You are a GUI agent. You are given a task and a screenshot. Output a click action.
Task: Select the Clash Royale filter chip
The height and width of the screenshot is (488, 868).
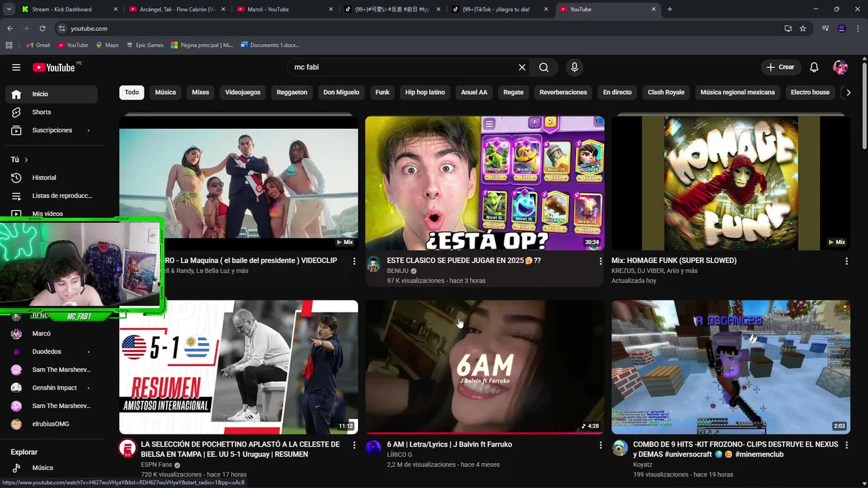(x=666, y=92)
